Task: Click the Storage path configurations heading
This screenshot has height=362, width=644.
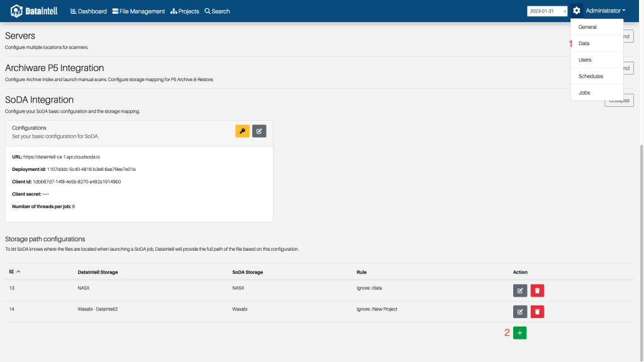Action: [x=45, y=239]
